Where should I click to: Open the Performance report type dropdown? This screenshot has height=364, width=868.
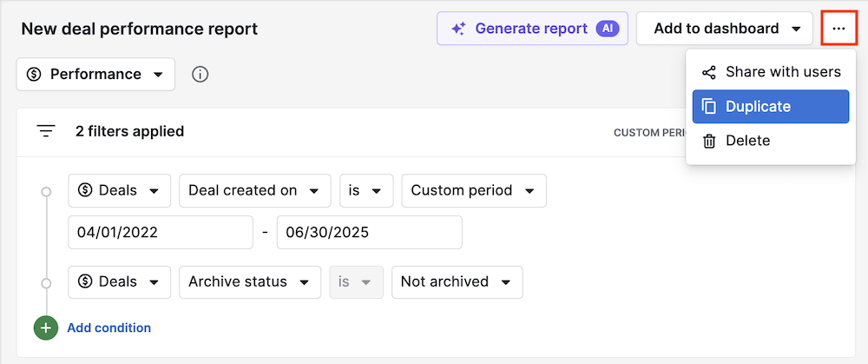tap(95, 75)
